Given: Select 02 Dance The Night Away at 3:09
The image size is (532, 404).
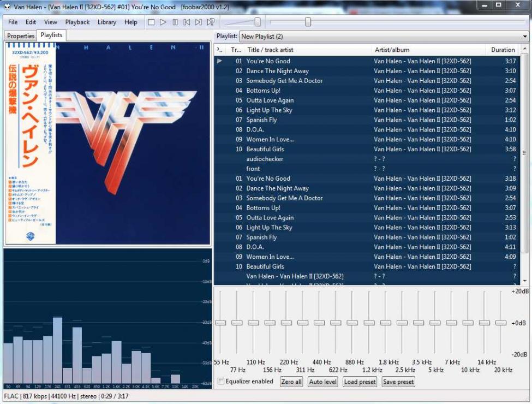Looking at the screenshot, I should [x=367, y=188].
